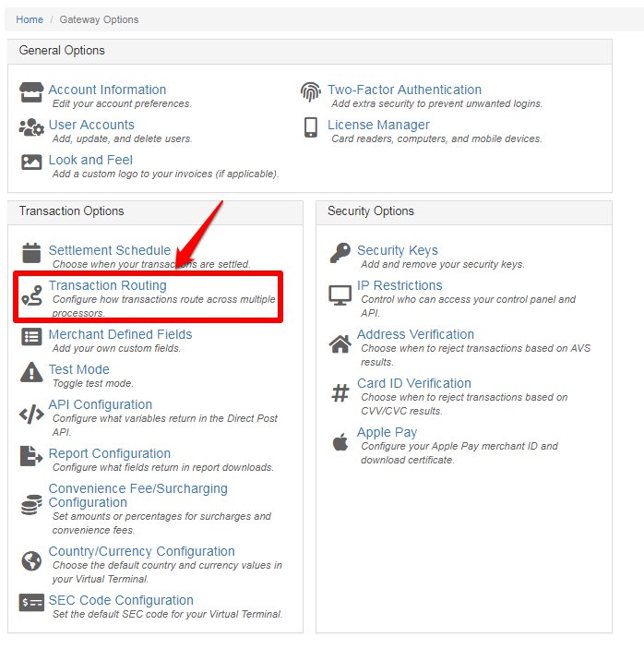The width and height of the screenshot is (644, 649).
Task: Click the Account Information storefront icon
Action: click(31, 92)
